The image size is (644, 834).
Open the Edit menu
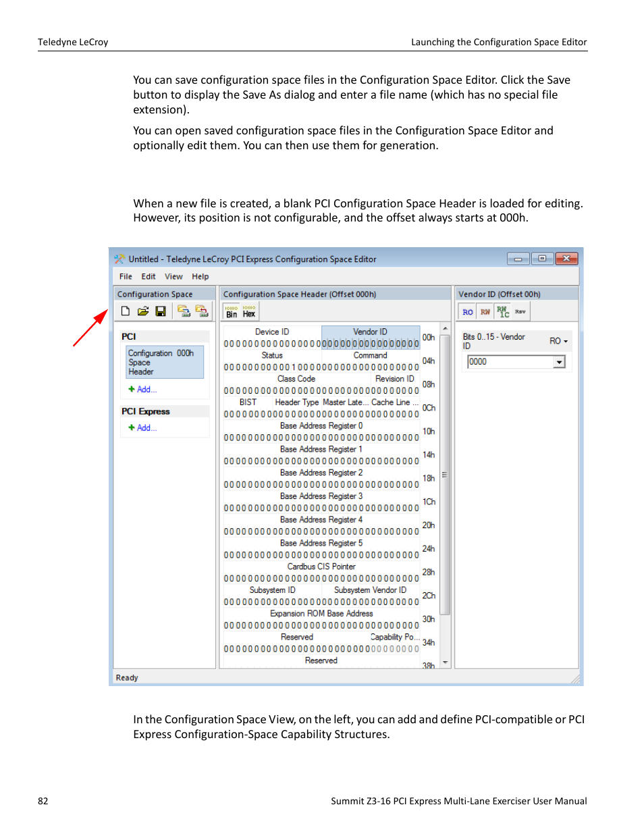[149, 276]
